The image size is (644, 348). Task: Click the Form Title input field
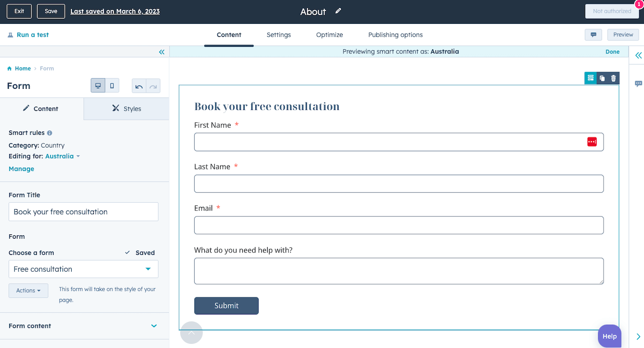[x=83, y=212]
